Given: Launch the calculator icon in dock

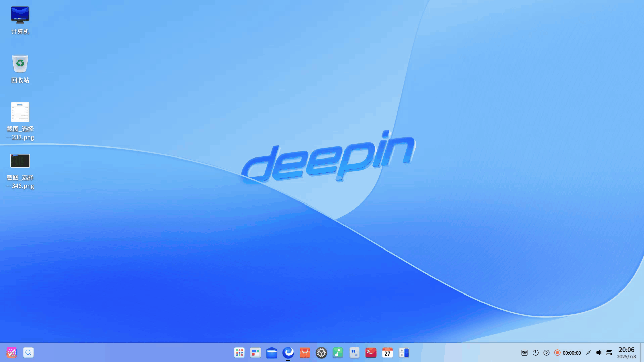Looking at the screenshot, I should tap(404, 353).
